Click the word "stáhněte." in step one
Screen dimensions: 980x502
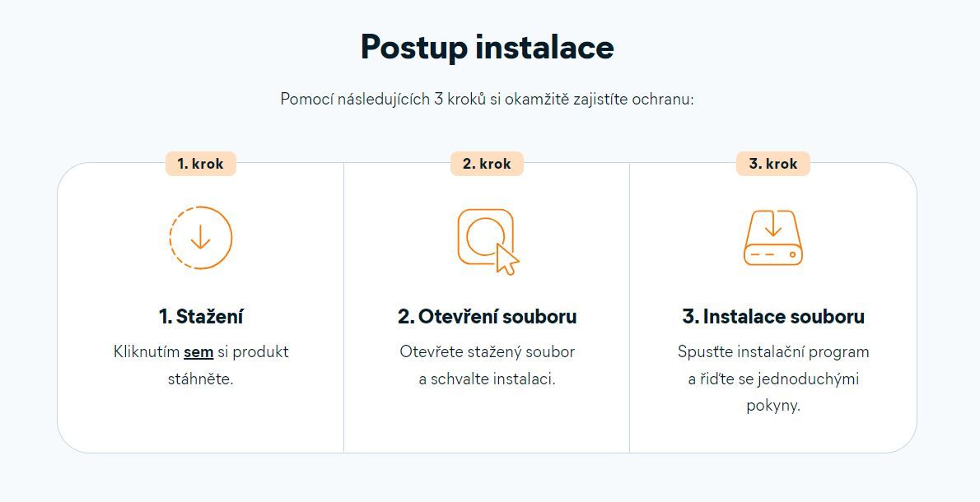pos(201,379)
